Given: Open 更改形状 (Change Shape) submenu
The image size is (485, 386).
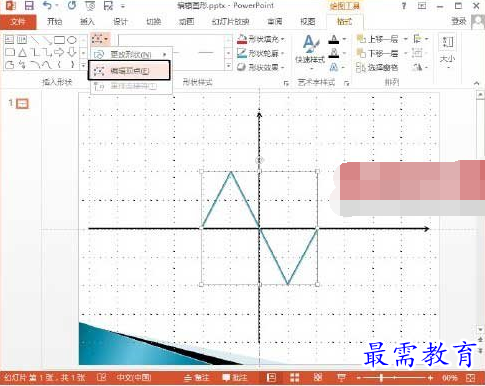Looking at the screenshot, I should [131, 54].
